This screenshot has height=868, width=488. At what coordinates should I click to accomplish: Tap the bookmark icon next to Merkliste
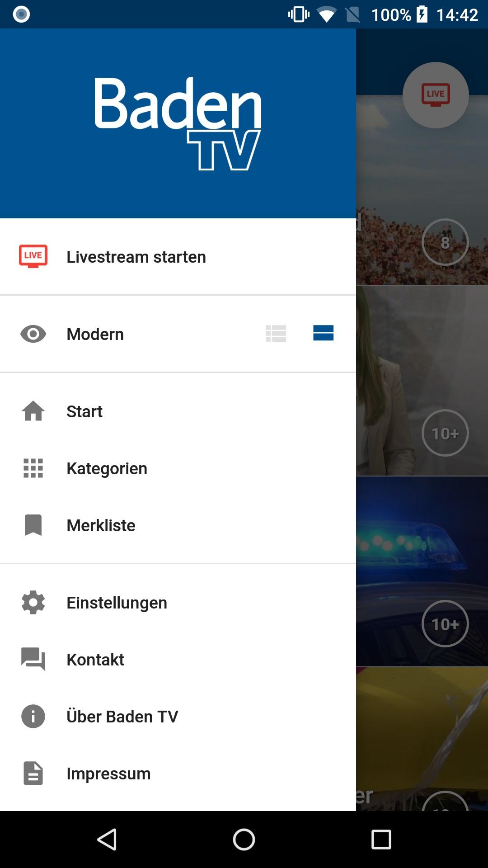[33, 525]
